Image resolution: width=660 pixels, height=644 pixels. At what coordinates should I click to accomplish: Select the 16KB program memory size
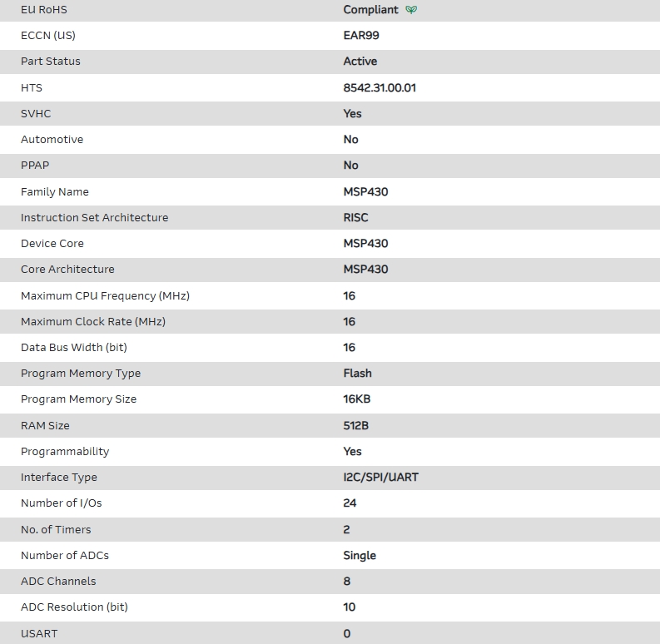click(x=356, y=399)
